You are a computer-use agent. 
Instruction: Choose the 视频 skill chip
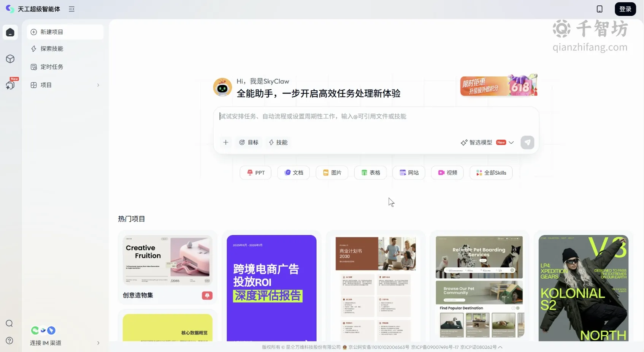point(447,173)
